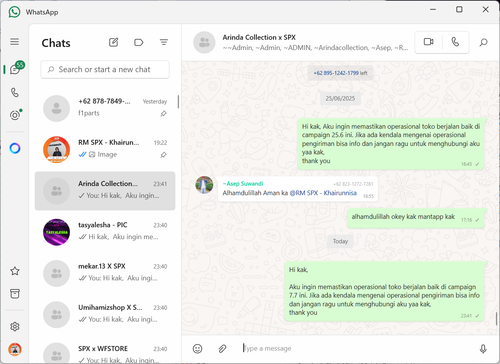Click campaign 25.6 message bubble
The height and width of the screenshot is (364, 500).
click(x=391, y=144)
